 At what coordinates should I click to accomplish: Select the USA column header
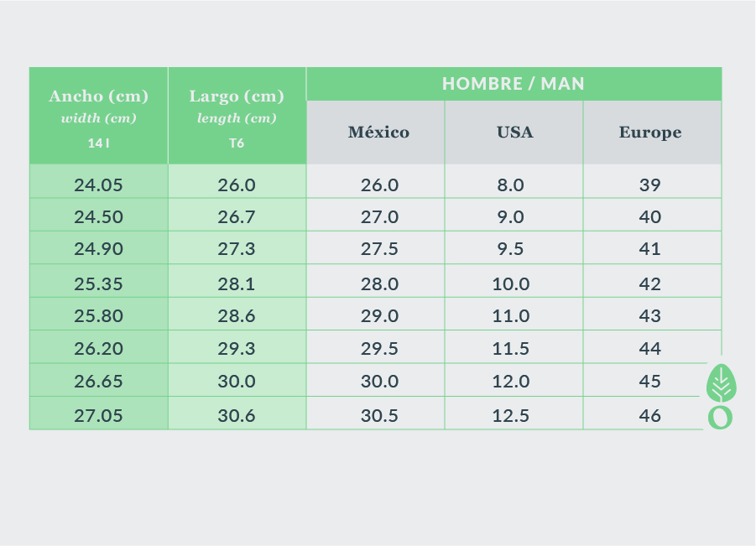coord(514,133)
